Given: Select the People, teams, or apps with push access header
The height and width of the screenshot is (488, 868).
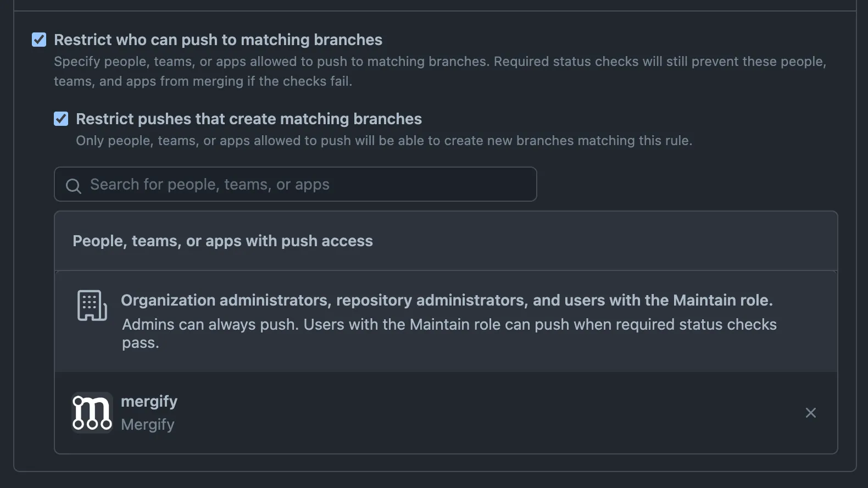Looking at the screenshot, I should tap(222, 241).
